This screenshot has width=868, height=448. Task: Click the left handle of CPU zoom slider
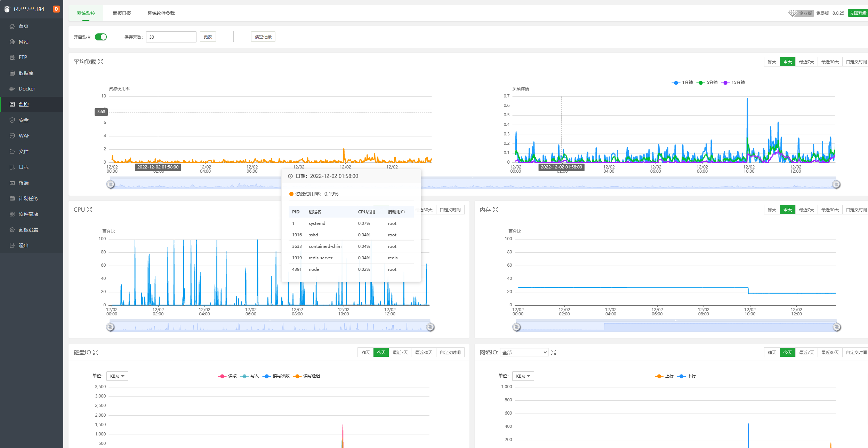pyautogui.click(x=110, y=327)
